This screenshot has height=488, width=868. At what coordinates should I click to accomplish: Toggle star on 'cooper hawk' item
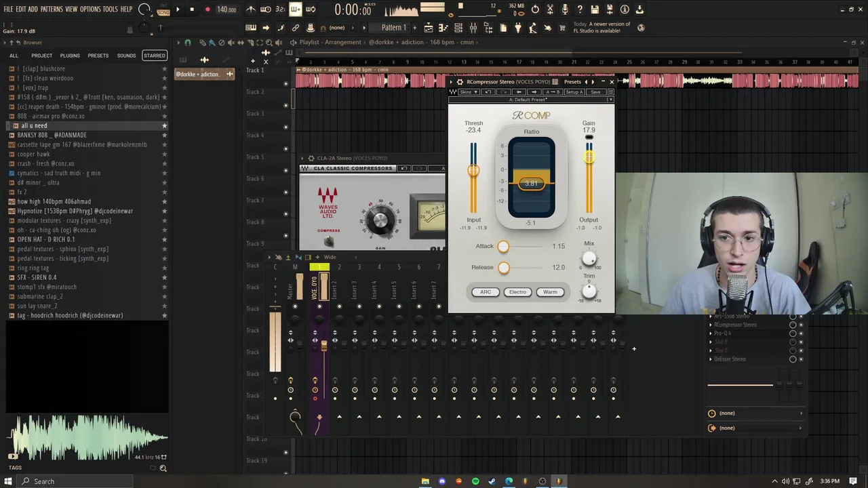[x=164, y=155]
